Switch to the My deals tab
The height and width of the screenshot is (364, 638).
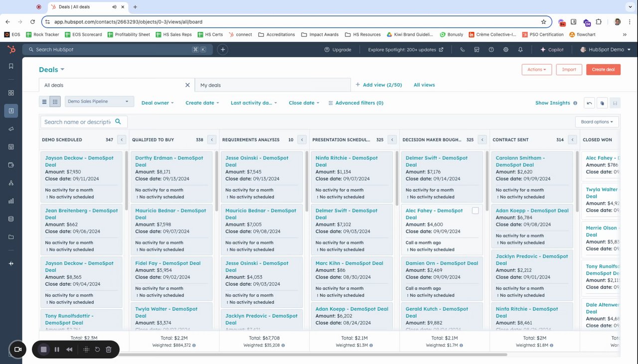coord(273,85)
